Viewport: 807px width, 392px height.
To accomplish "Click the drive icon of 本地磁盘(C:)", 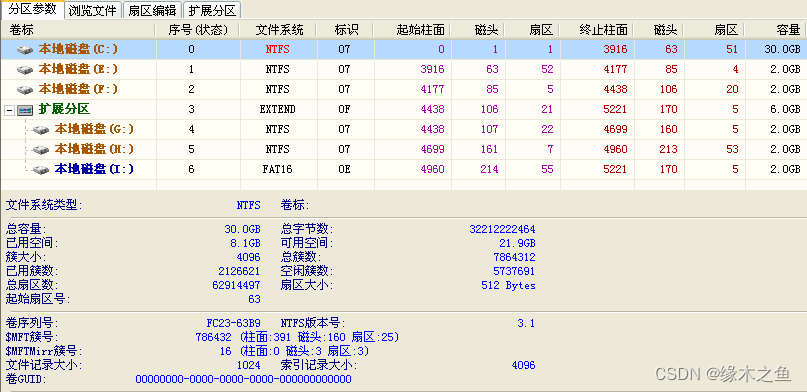I will (x=25, y=50).
